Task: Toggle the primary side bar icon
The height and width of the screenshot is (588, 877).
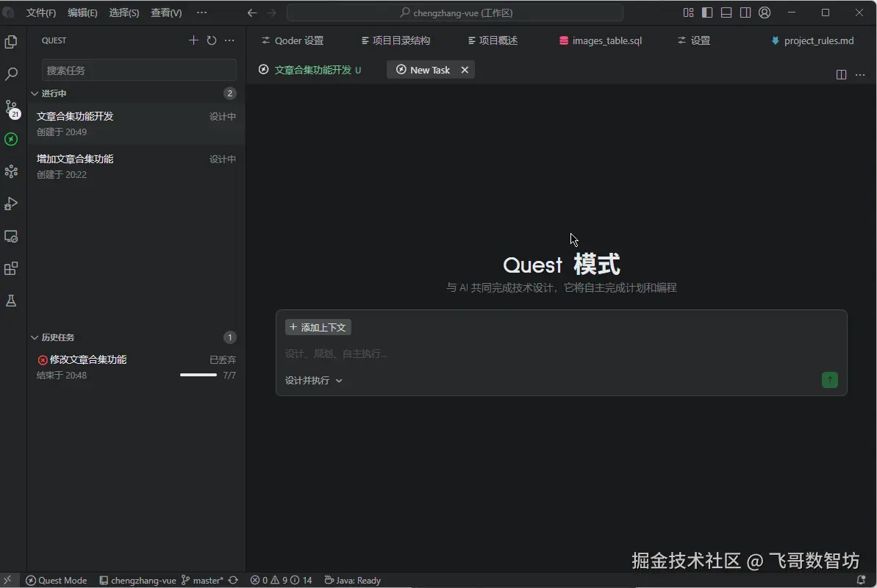Action: pos(707,12)
